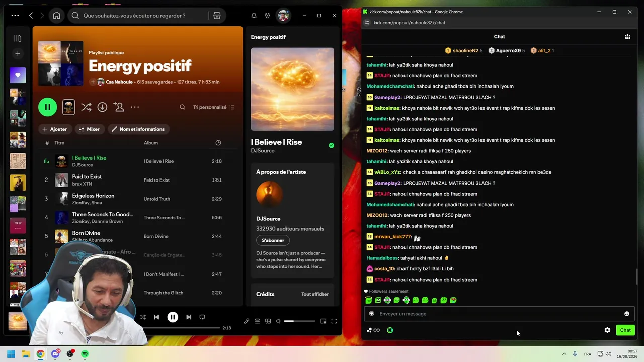Go back in Spotify navigation
This screenshot has height=362, width=644.
coord(31,16)
